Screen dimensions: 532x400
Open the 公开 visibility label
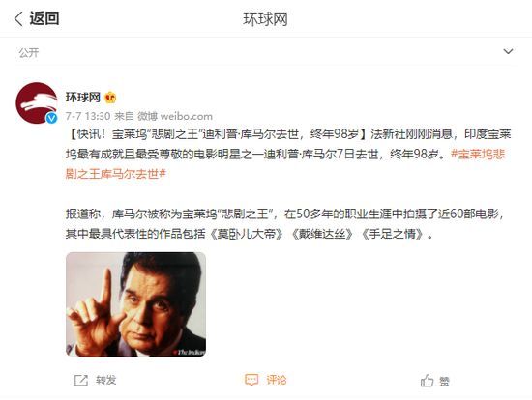[29, 53]
